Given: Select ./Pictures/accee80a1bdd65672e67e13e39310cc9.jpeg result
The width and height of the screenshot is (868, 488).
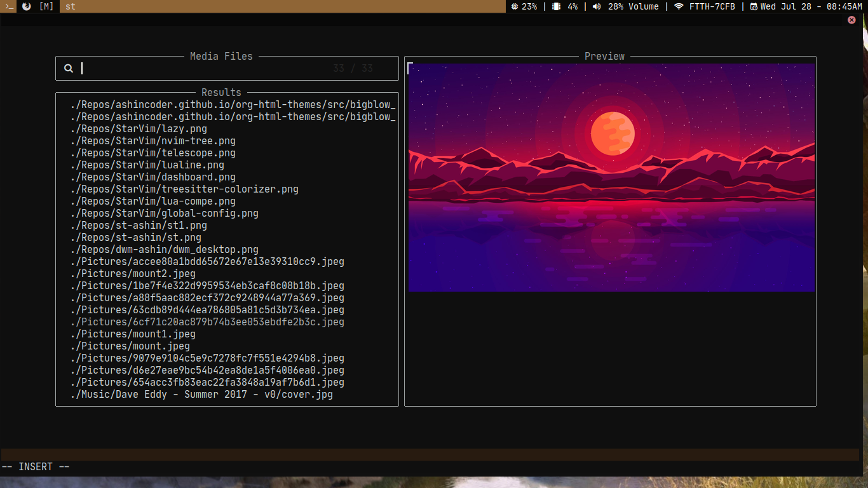Looking at the screenshot, I should (x=207, y=261).
